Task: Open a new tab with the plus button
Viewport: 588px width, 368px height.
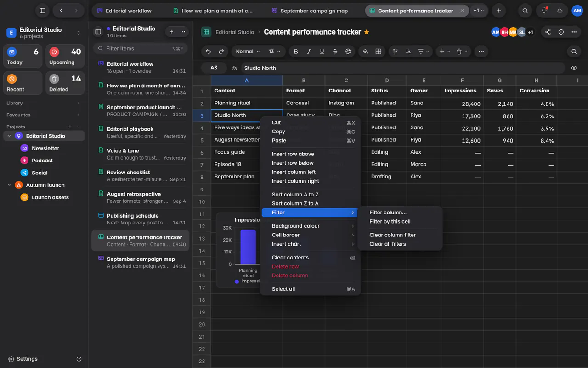Action: point(498,11)
